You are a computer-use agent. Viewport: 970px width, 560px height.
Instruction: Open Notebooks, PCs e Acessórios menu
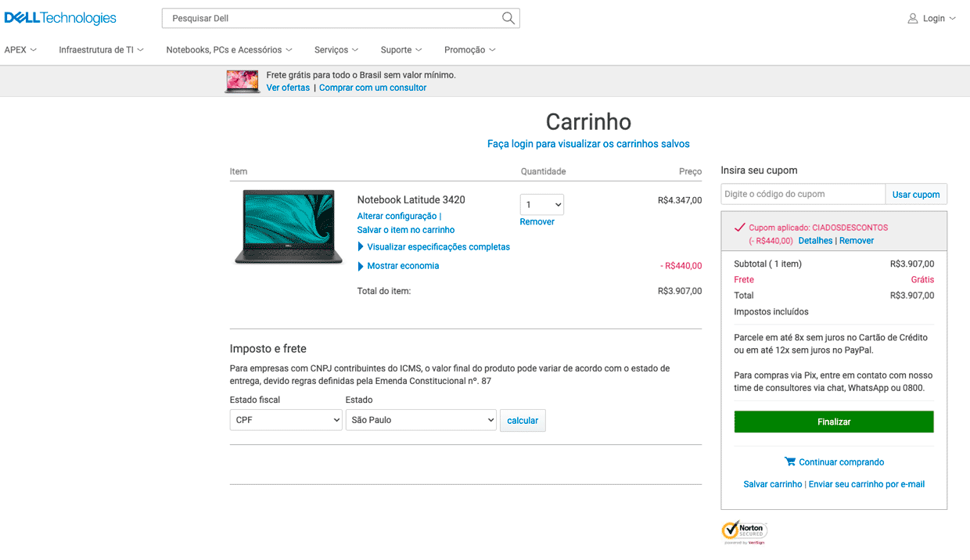tap(229, 50)
